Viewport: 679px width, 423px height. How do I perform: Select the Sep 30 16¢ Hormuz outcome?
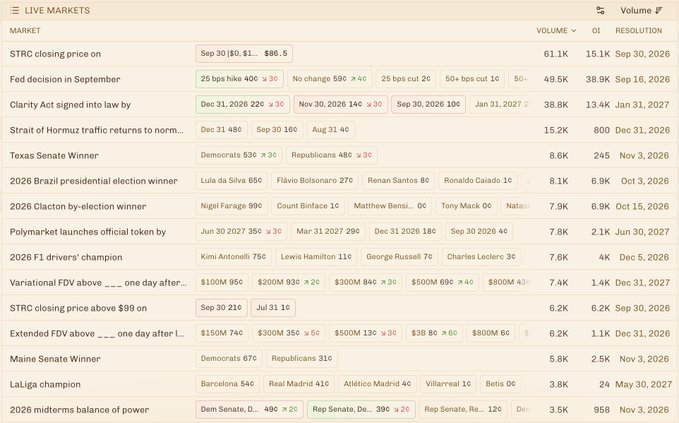(277, 129)
